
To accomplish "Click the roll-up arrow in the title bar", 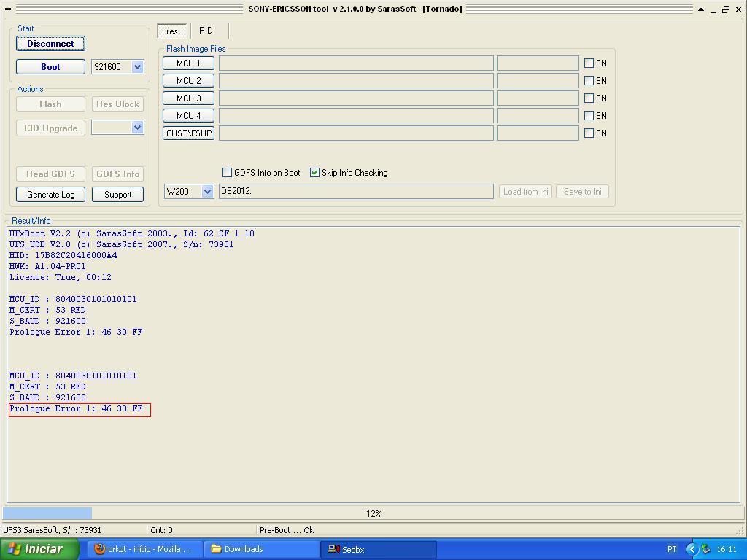I will point(701,9).
